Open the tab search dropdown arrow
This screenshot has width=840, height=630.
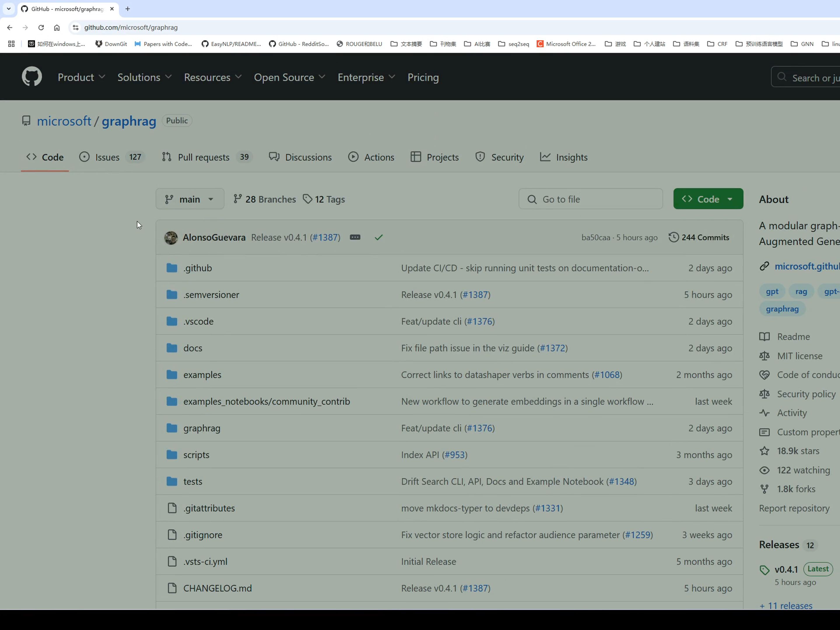coord(8,9)
